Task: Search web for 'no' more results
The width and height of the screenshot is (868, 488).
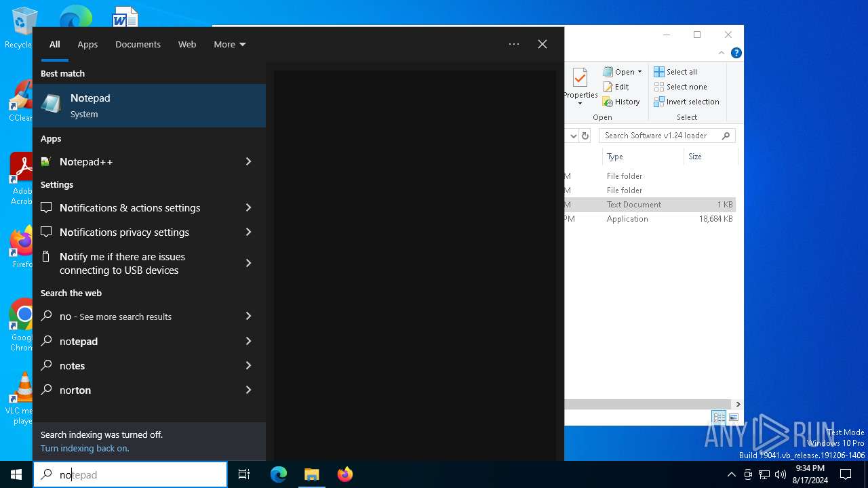Action: tap(137, 316)
